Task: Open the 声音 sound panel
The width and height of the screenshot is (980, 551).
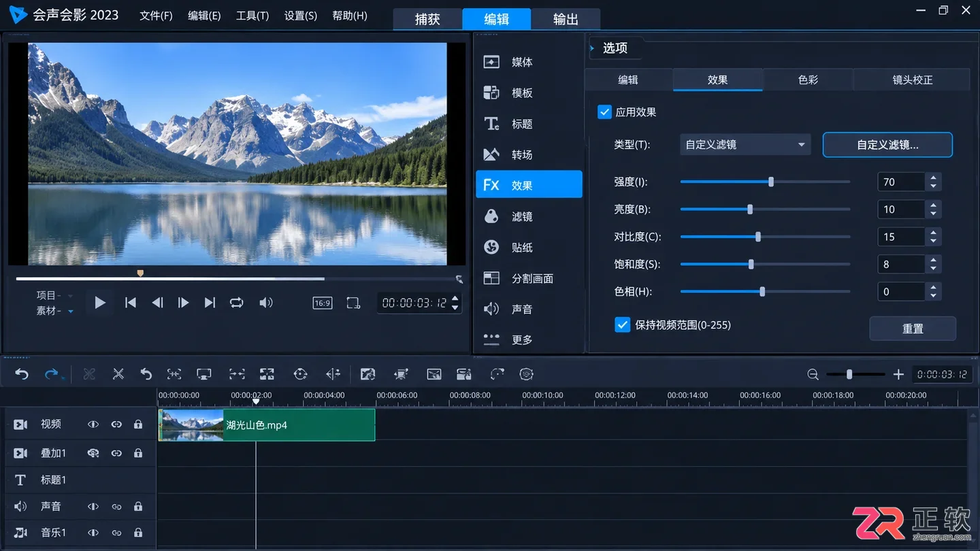Action: (x=529, y=309)
